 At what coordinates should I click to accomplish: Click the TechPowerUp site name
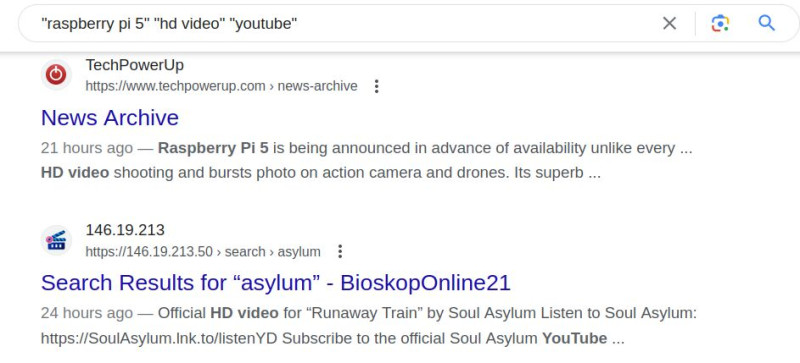(x=135, y=65)
